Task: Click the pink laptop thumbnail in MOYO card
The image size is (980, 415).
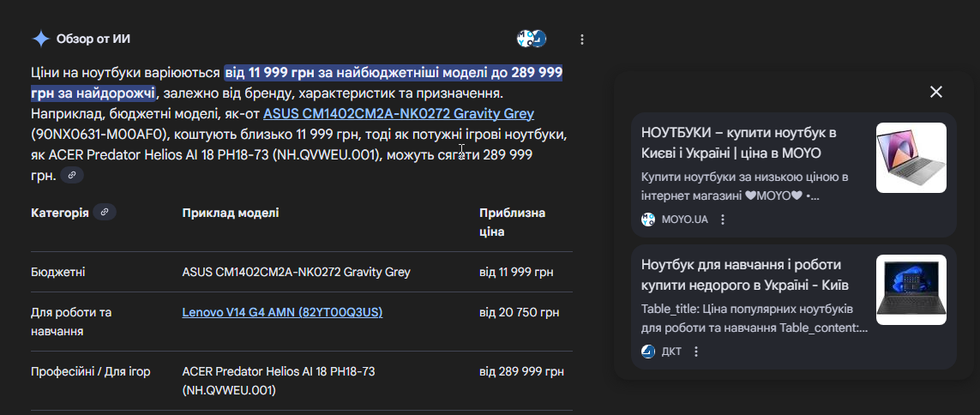Action: (x=911, y=158)
